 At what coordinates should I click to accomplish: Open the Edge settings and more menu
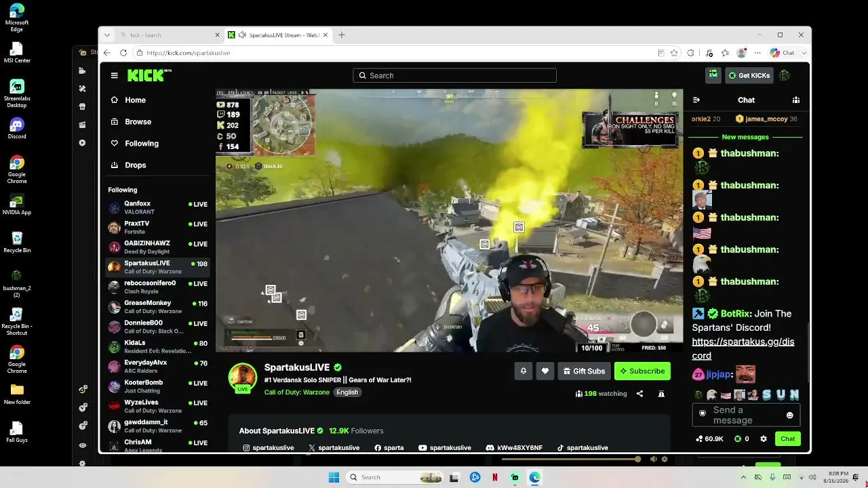click(x=757, y=53)
